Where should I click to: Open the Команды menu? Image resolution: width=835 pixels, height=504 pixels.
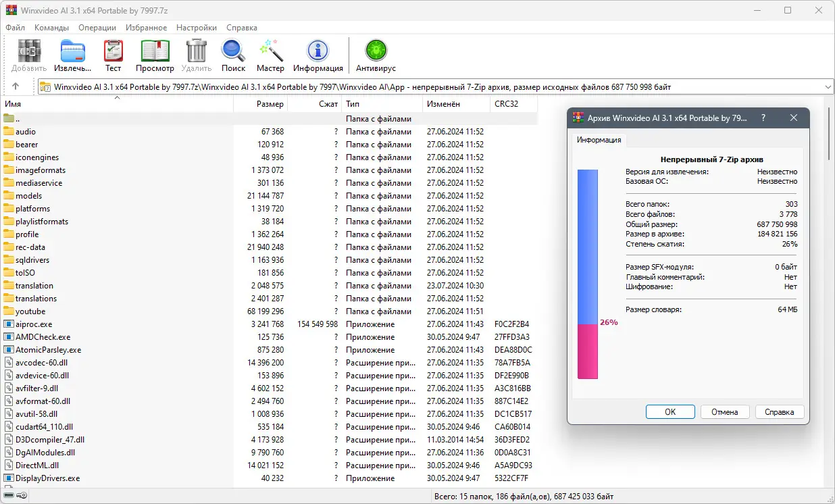(x=51, y=28)
